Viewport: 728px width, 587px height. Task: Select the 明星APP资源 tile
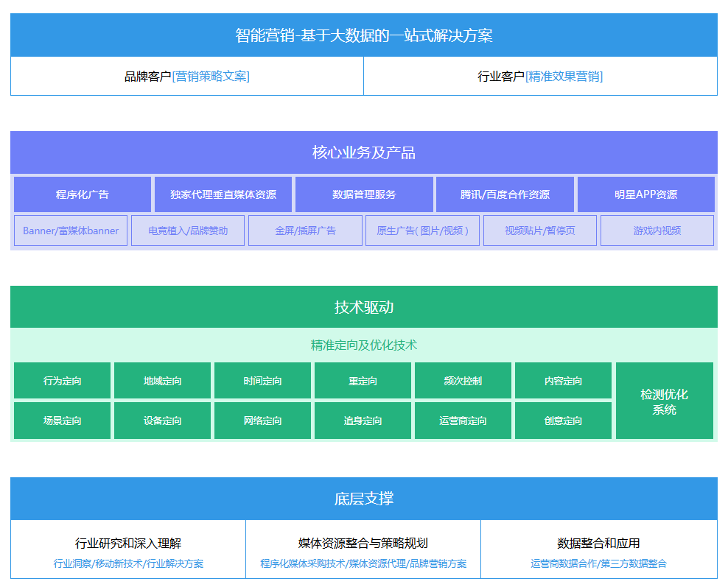pyautogui.click(x=645, y=194)
